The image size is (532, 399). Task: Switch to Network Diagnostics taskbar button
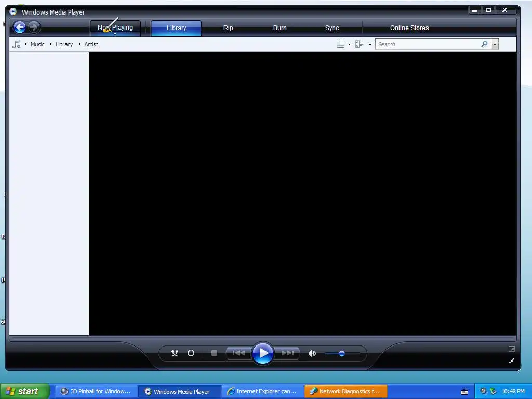[x=345, y=392]
